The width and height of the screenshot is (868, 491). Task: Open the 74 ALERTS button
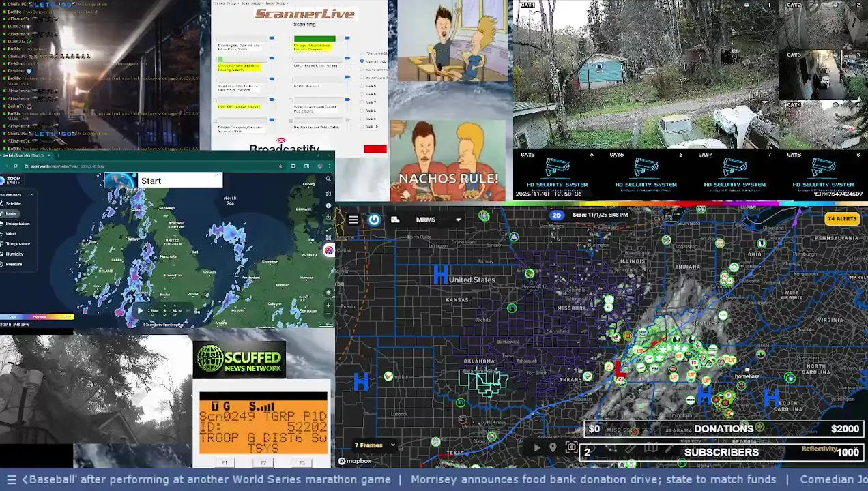coord(841,219)
